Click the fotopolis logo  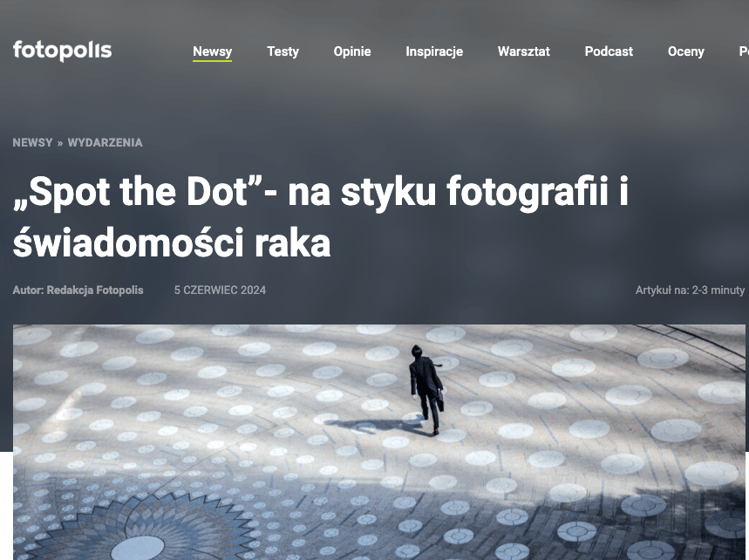click(x=62, y=51)
